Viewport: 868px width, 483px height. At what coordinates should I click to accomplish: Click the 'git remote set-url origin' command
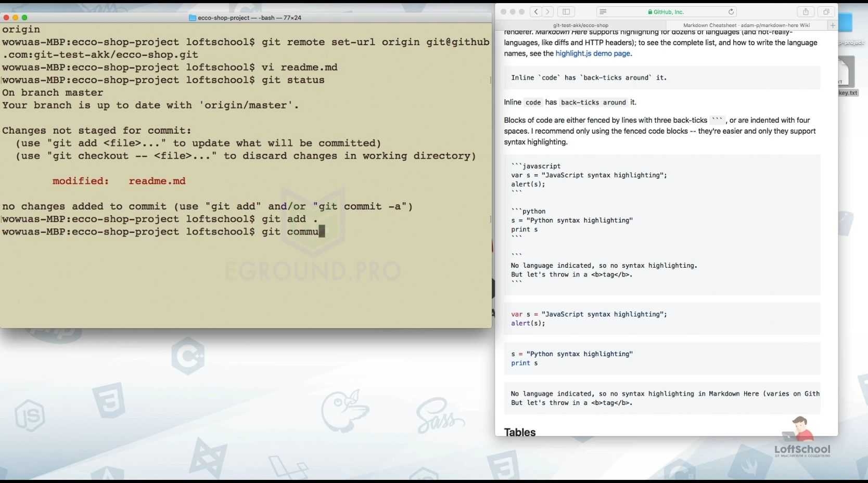coord(340,42)
